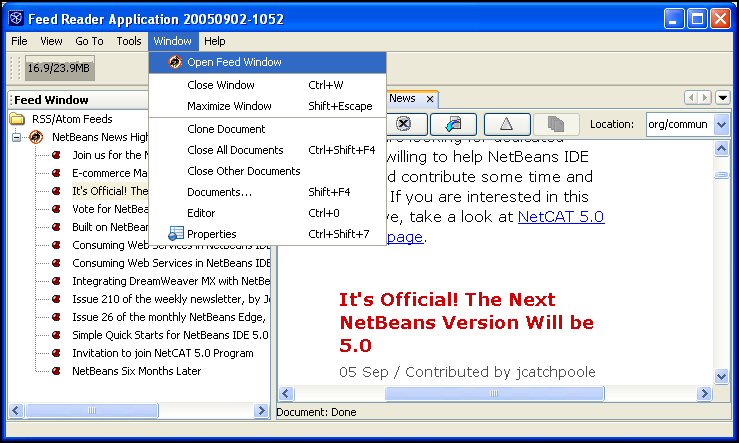Open the tab list dropdown arrow
The height and width of the screenshot is (443, 739).
click(723, 98)
